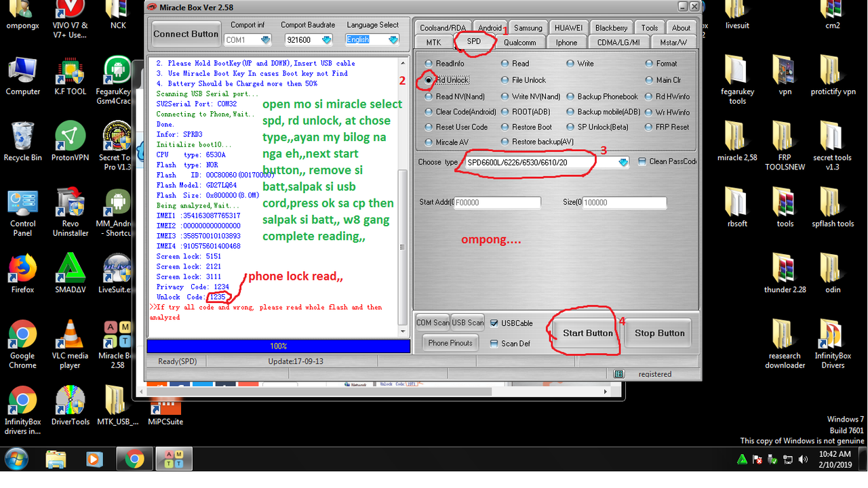868x488 pixels.
Task: Open the protictify vpn folder
Action: pyautogui.click(x=833, y=75)
